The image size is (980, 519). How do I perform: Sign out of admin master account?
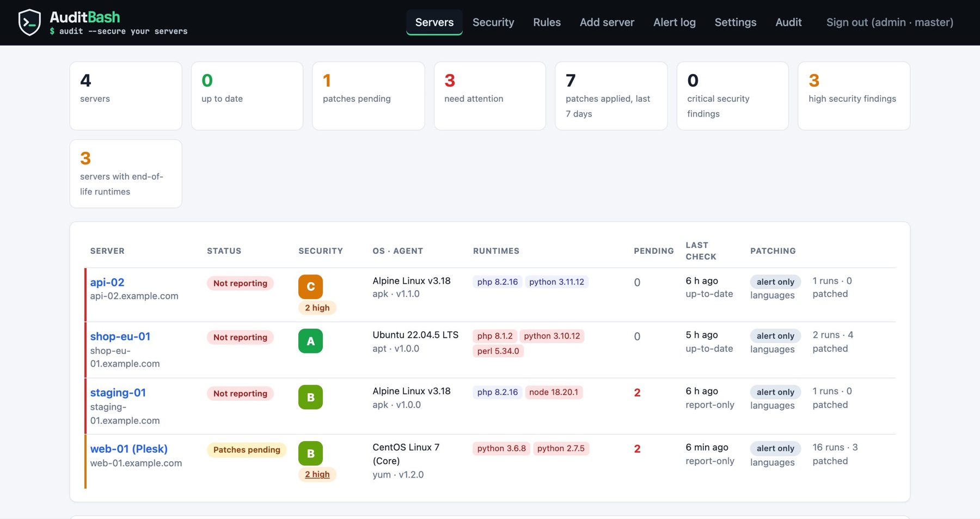pyautogui.click(x=890, y=22)
